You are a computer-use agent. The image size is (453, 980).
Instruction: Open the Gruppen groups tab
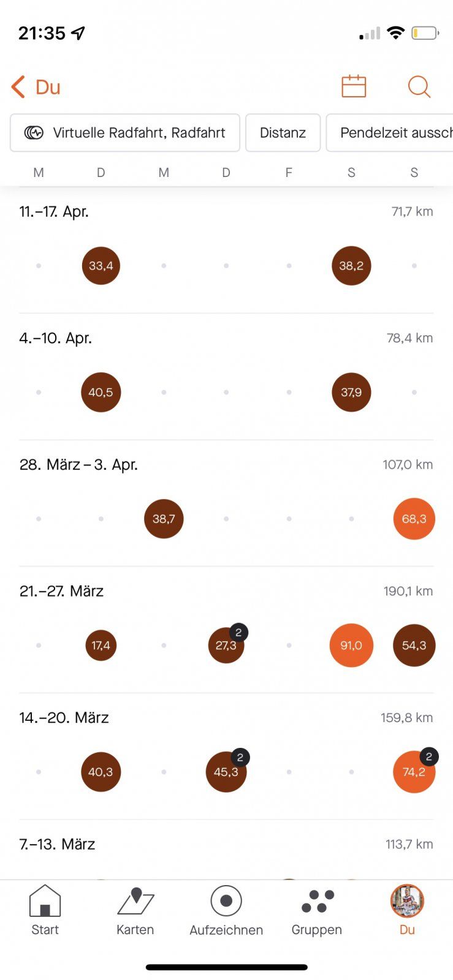(317, 910)
